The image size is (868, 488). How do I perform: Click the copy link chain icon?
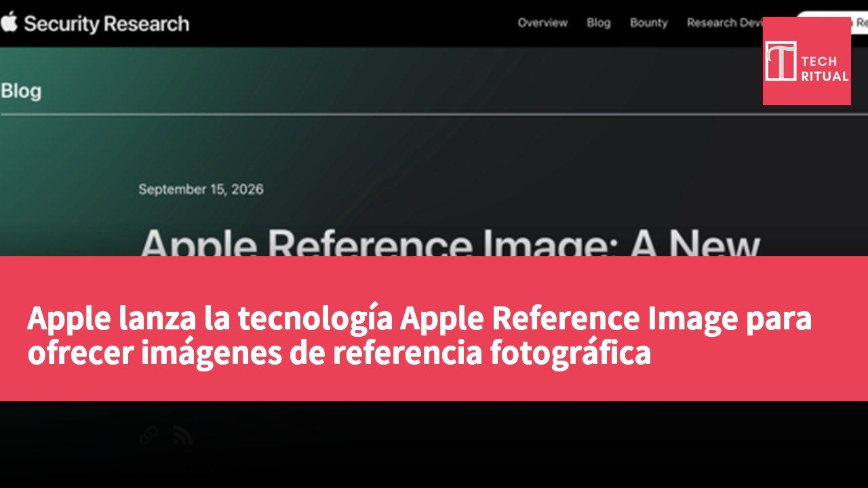149,434
